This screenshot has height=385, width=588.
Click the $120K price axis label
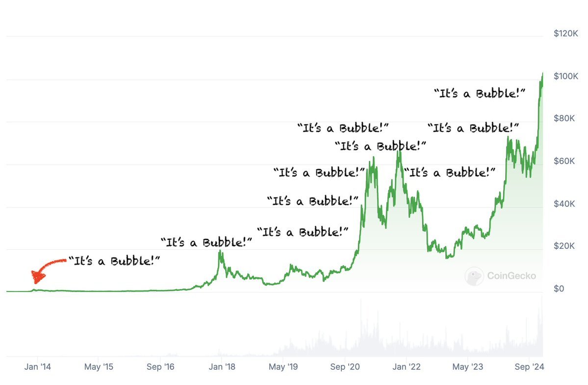(x=565, y=34)
